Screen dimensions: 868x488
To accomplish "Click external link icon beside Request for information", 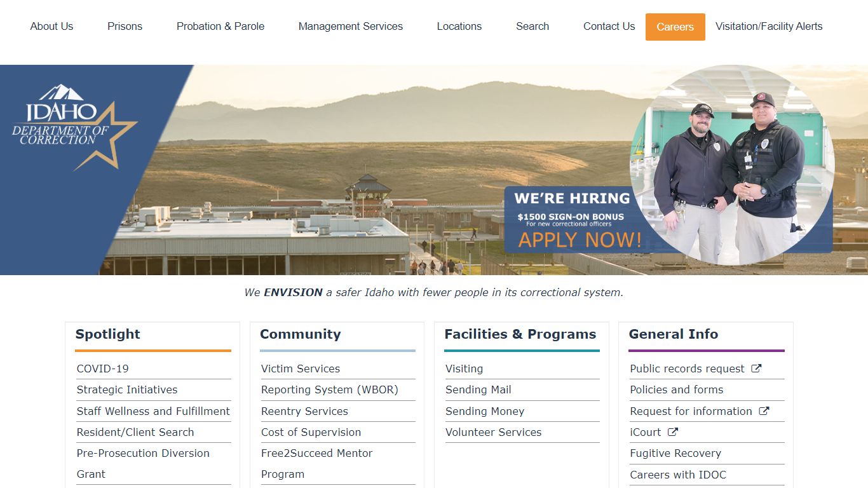I will pyautogui.click(x=764, y=411).
